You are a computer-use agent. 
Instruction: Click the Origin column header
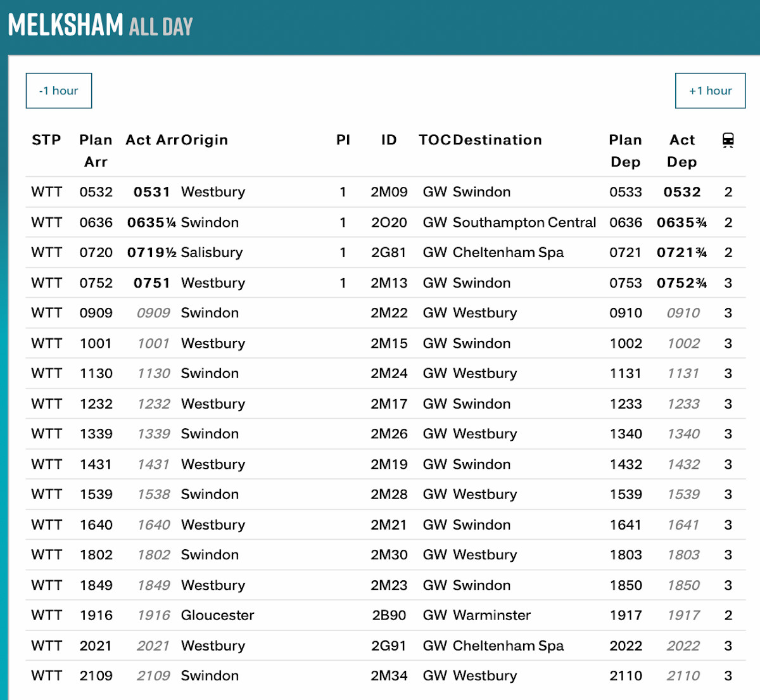204,140
